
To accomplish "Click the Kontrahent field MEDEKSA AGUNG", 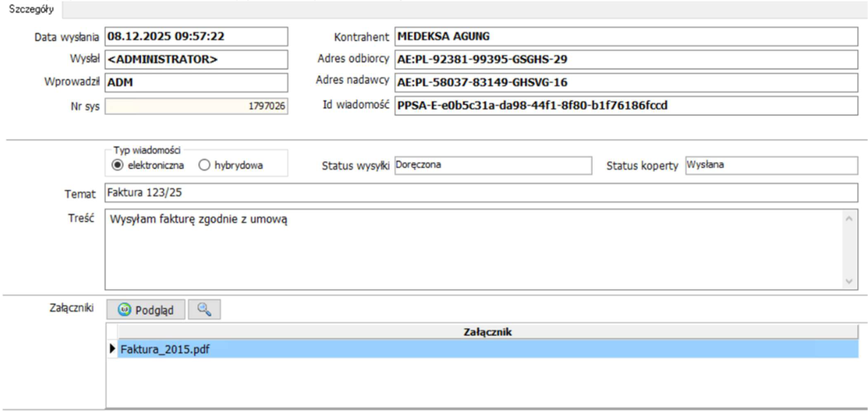I will click(626, 37).
